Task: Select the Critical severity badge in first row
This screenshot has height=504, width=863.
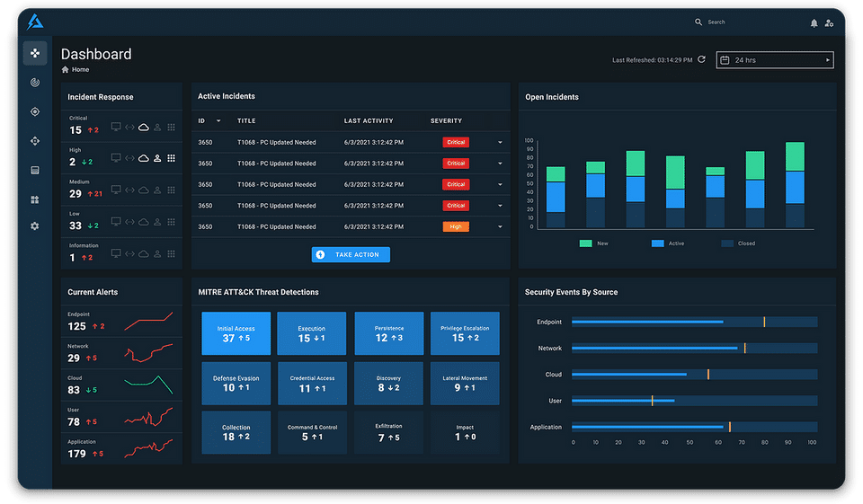Action: (456, 143)
